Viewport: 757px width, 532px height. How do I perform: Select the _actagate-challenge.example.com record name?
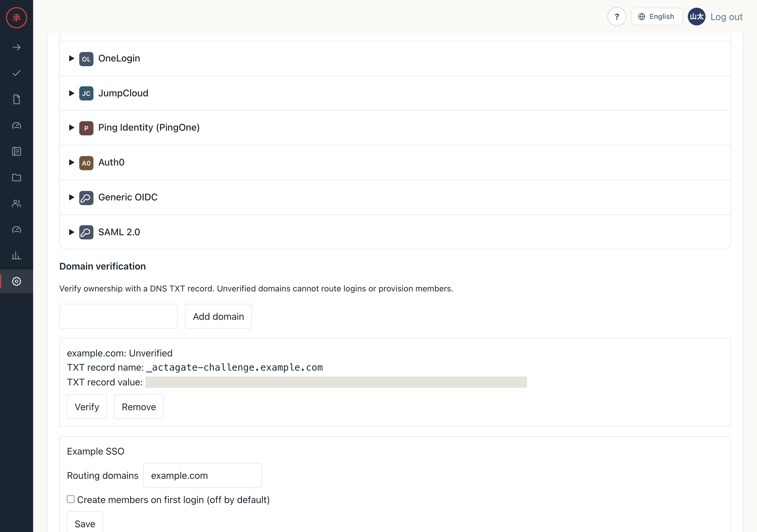pos(234,367)
